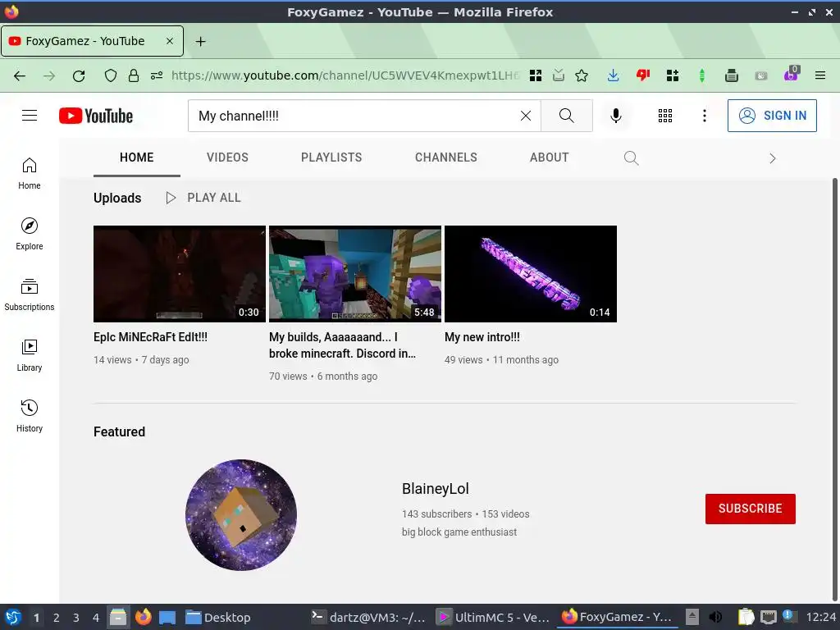The image size is (840, 630).
Task: Open YouTube settings three-dot menu
Action: (705, 116)
